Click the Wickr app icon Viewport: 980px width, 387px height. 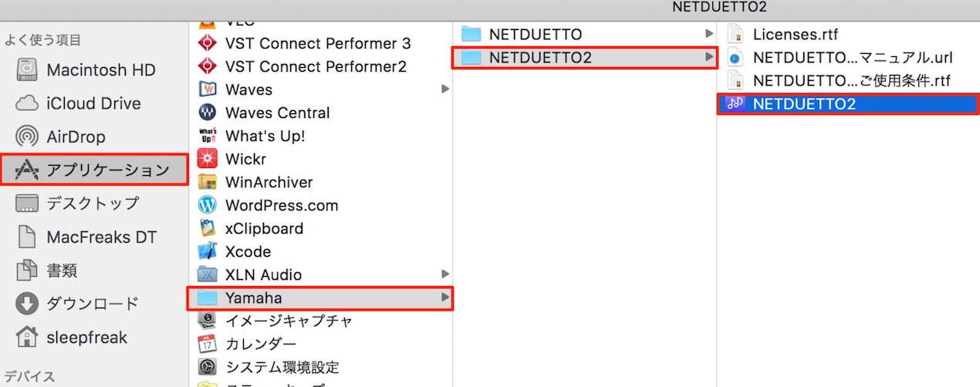[207, 159]
